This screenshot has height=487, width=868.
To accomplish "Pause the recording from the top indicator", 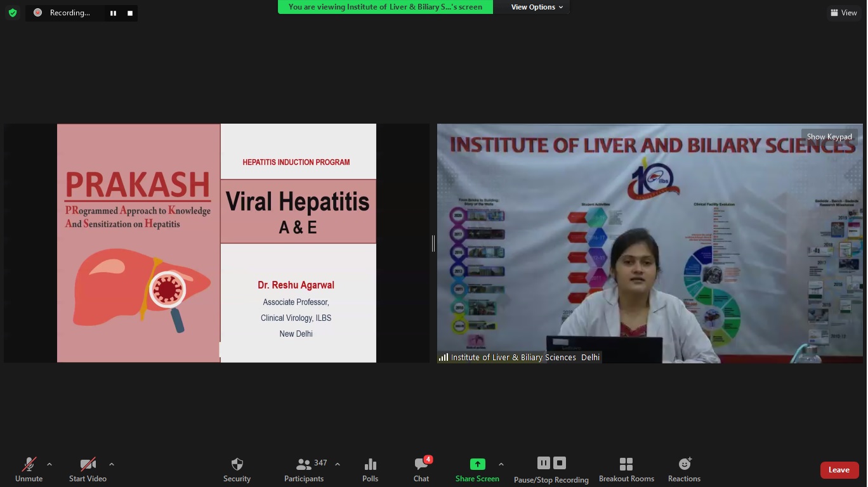I will pos(113,13).
